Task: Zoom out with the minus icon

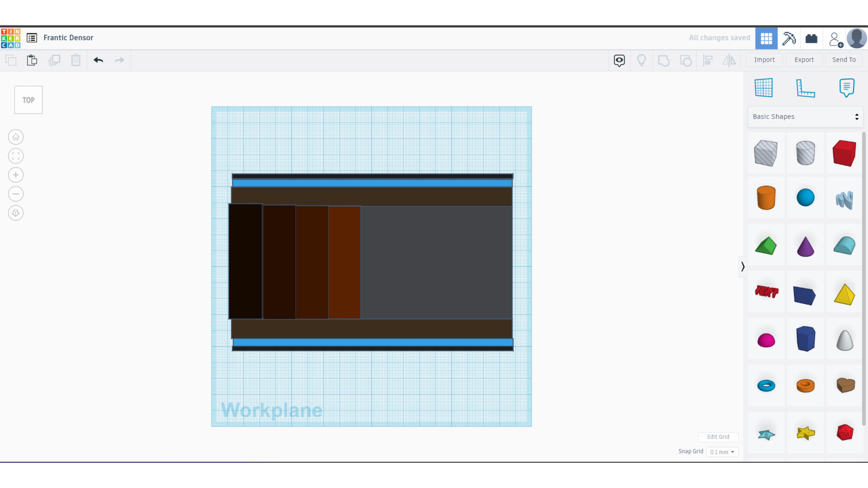Action: tap(16, 194)
